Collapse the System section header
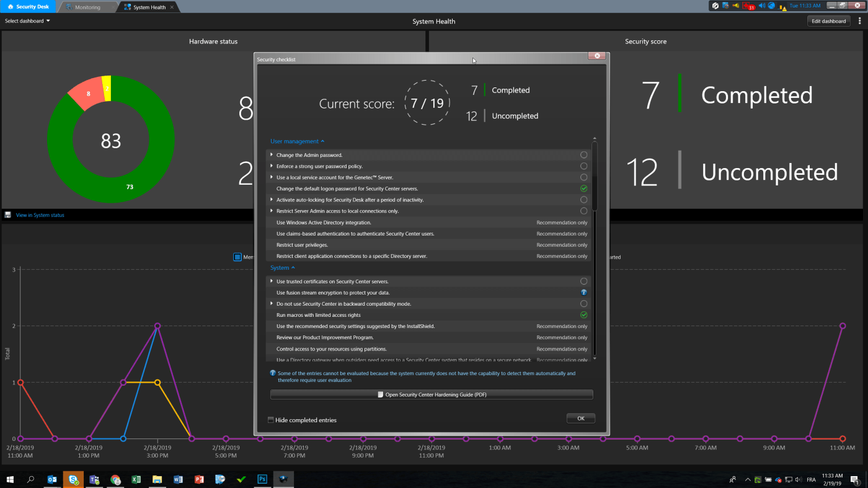The width and height of the screenshot is (868, 488). coord(282,268)
